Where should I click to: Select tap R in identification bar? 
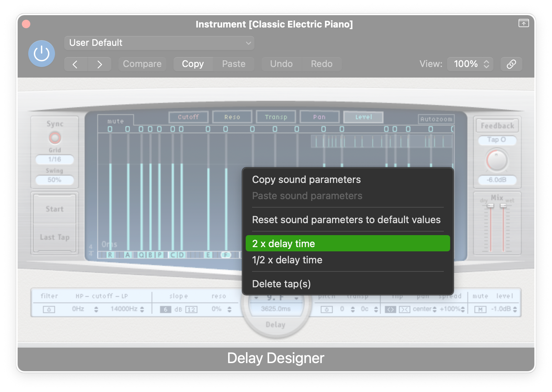coord(110,255)
